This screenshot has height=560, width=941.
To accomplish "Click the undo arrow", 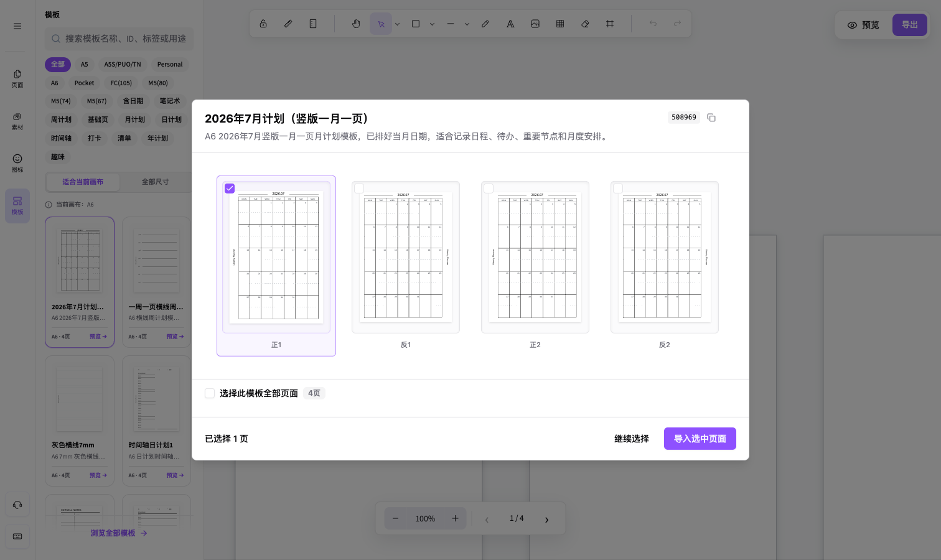I will (653, 24).
